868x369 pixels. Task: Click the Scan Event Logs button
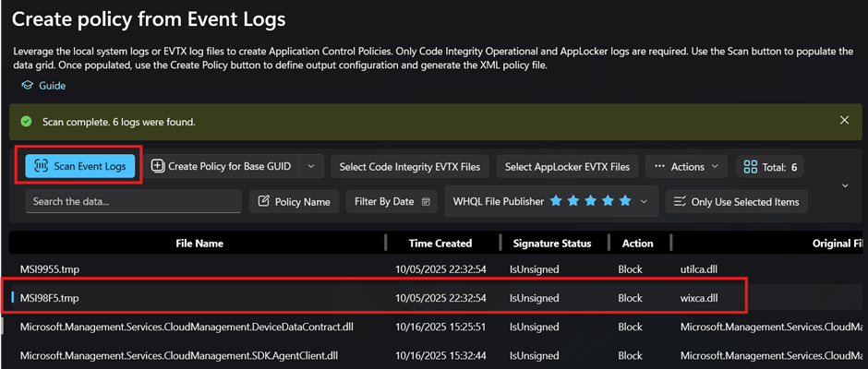81,166
